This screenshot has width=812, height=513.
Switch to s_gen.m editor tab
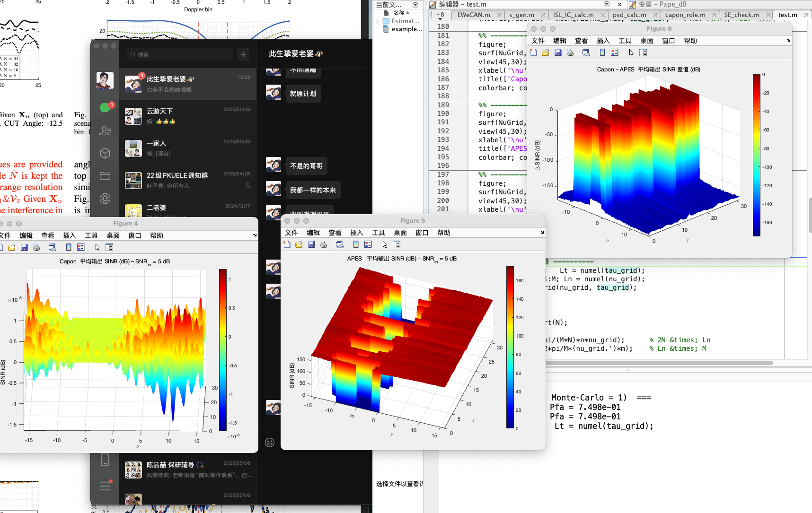tap(521, 15)
